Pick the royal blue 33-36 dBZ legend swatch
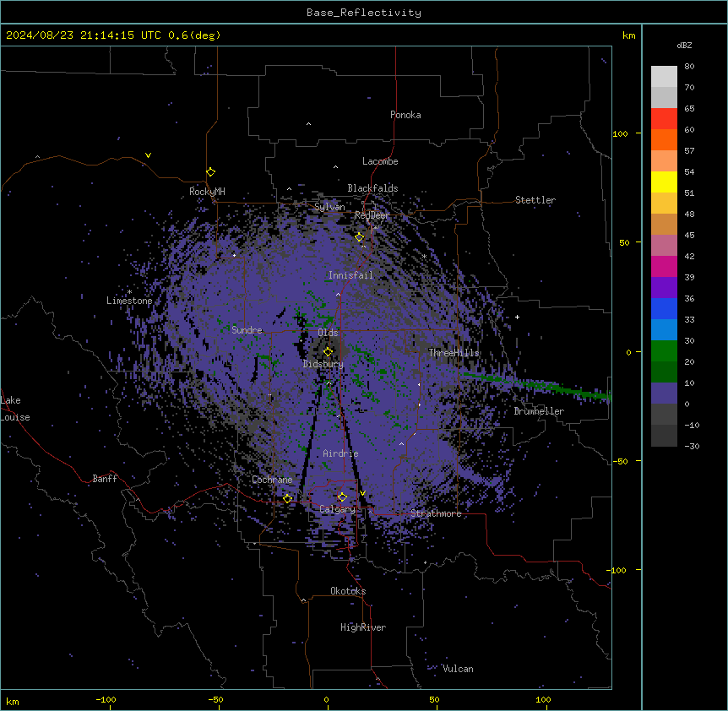 coord(664,308)
